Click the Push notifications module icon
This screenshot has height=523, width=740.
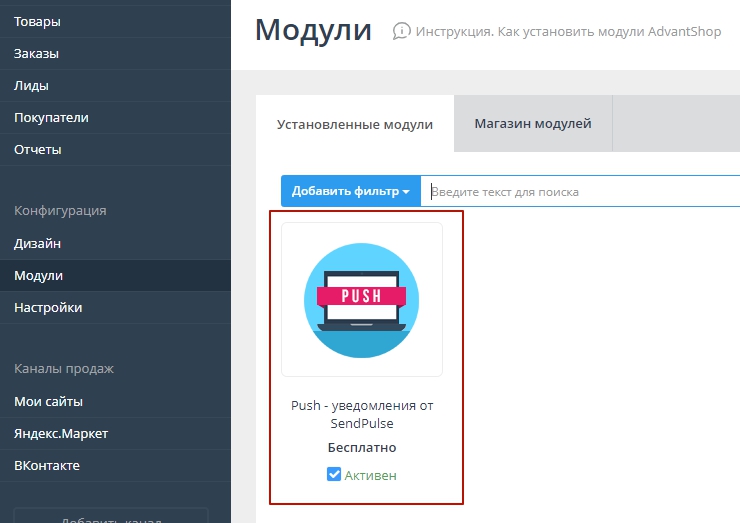tap(361, 300)
